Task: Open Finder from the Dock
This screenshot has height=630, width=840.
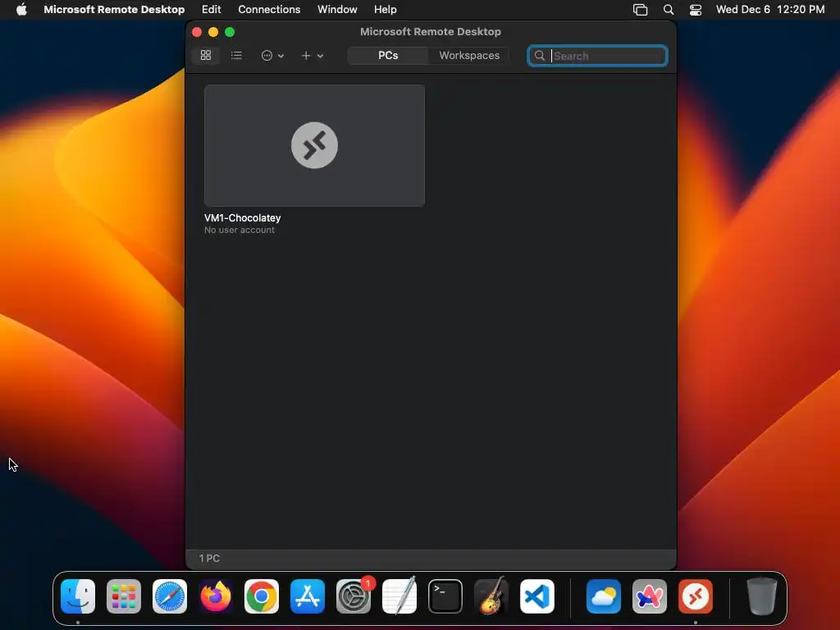Action: pyautogui.click(x=78, y=596)
